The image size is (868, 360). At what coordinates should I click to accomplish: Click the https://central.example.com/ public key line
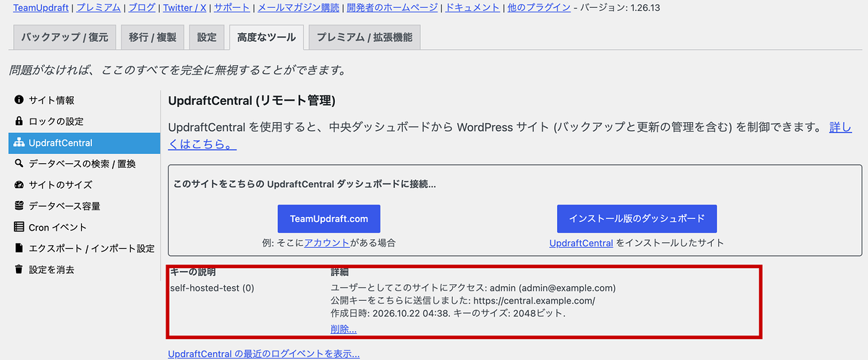tap(463, 301)
